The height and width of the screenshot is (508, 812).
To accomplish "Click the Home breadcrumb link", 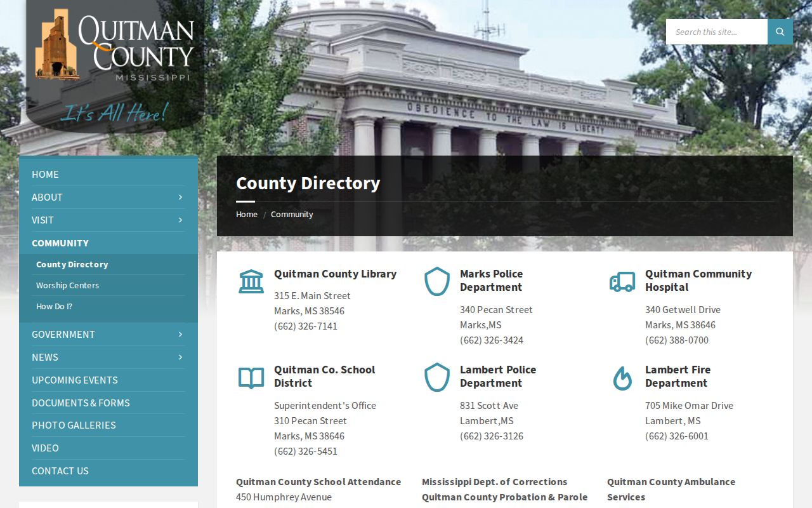I will 247,214.
